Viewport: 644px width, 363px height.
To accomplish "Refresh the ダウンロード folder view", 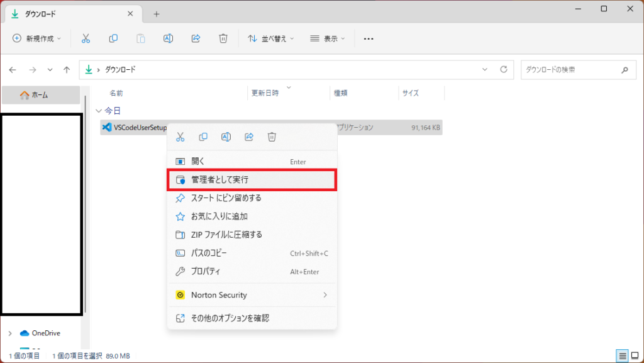I will point(504,69).
